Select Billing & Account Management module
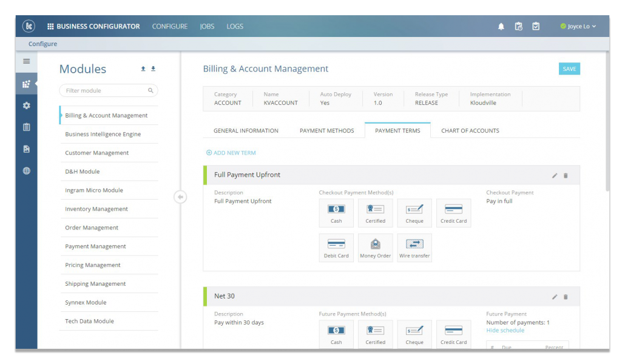This screenshot has height=364, width=625. point(109,115)
